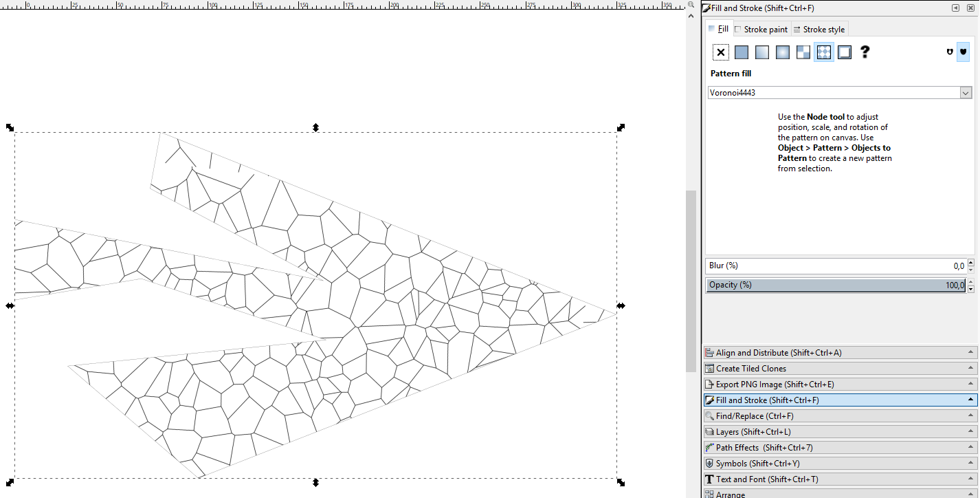
Task: Switch to the Stroke style tab
Action: (819, 29)
